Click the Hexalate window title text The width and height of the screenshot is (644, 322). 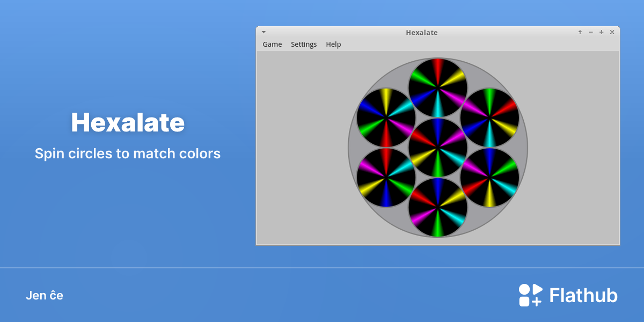pos(422,32)
